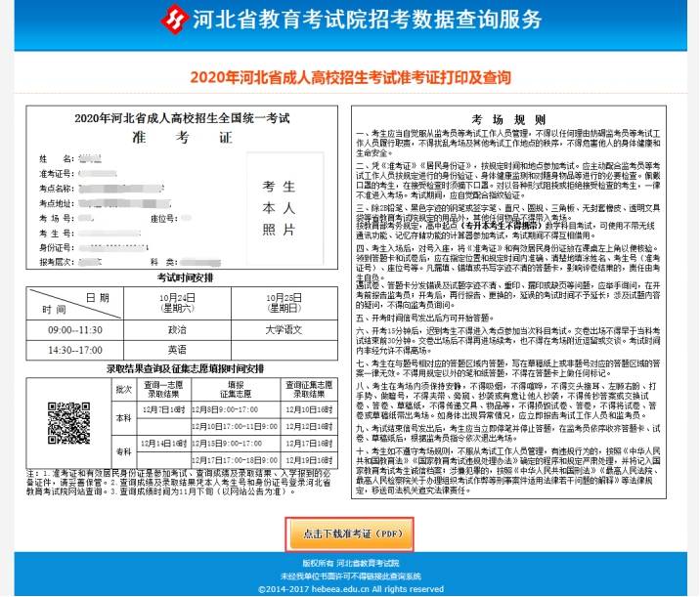Click the download admission ticket PDF button
The width and height of the screenshot is (700, 597).
pos(350,534)
